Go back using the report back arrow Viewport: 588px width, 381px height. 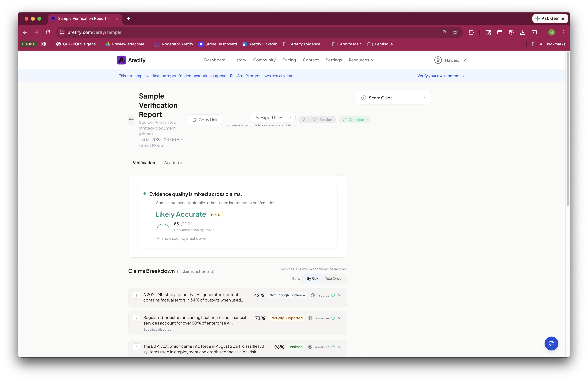click(131, 120)
